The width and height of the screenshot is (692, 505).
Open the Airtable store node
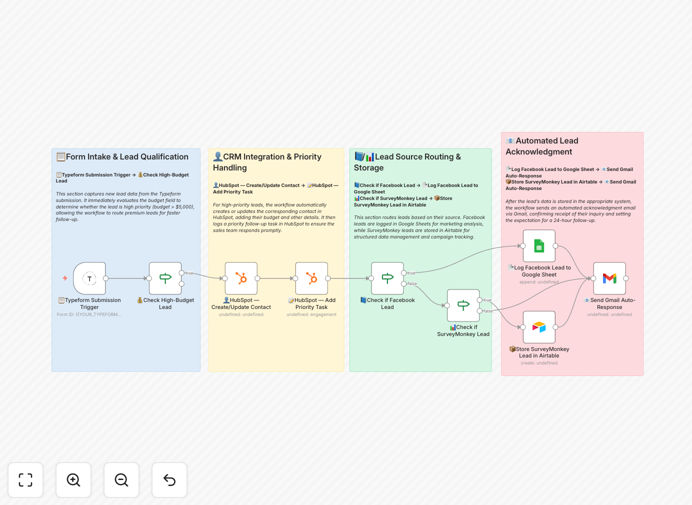[x=539, y=327]
